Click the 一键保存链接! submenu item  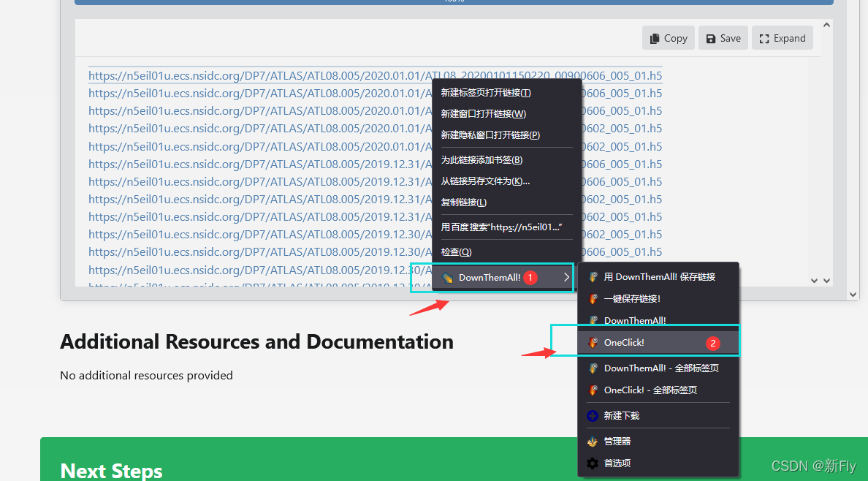click(658, 299)
